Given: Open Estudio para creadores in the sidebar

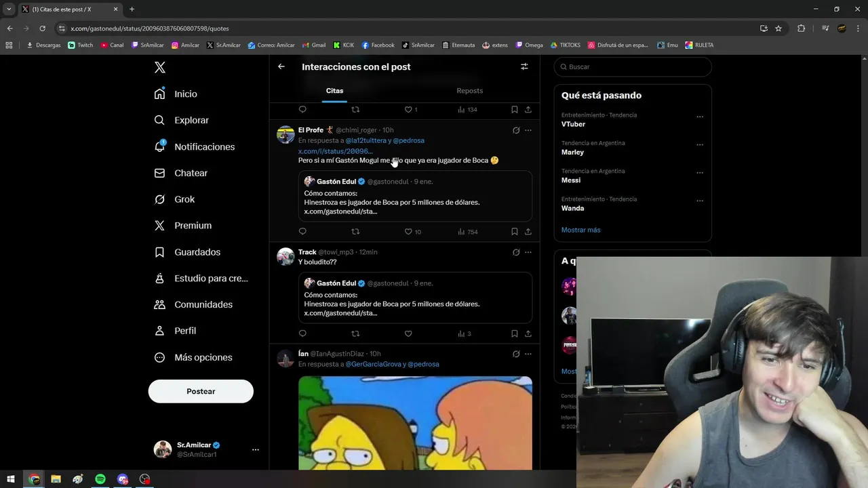Looking at the screenshot, I should point(201,279).
